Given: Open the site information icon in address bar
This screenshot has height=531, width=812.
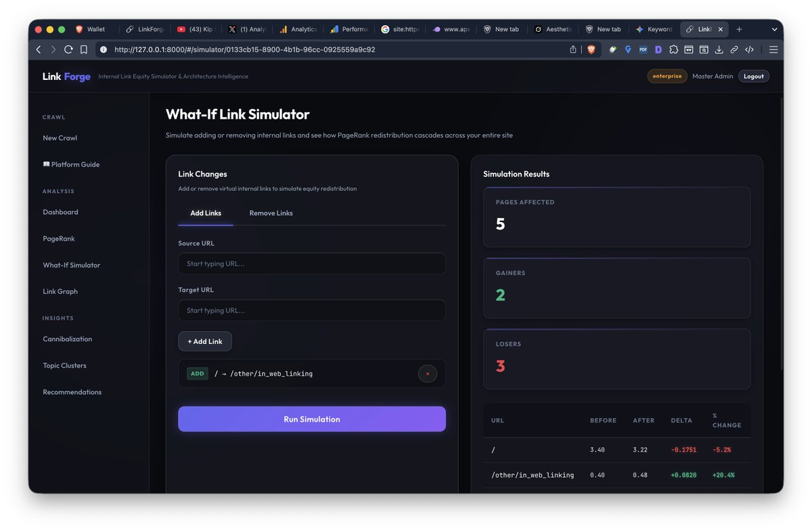Looking at the screenshot, I should [104, 49].
